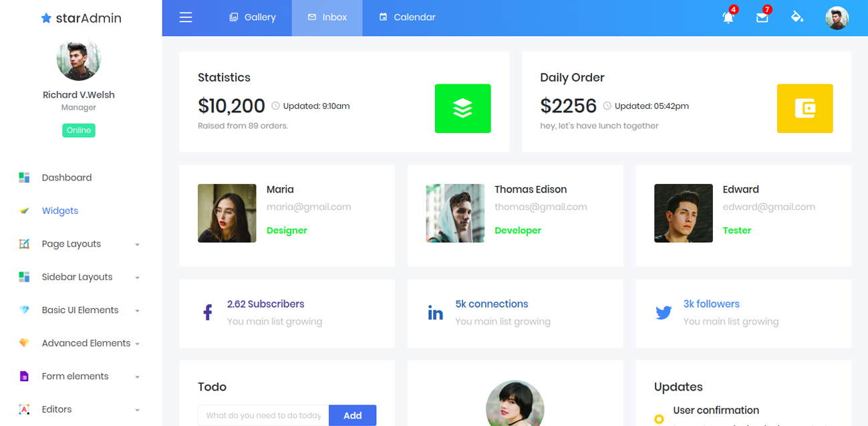Click the green Statistics layers icon
868x426 pixels.
[462, 108]
